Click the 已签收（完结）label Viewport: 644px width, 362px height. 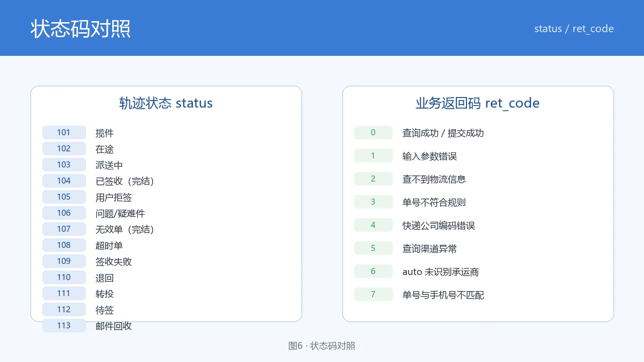125,182
